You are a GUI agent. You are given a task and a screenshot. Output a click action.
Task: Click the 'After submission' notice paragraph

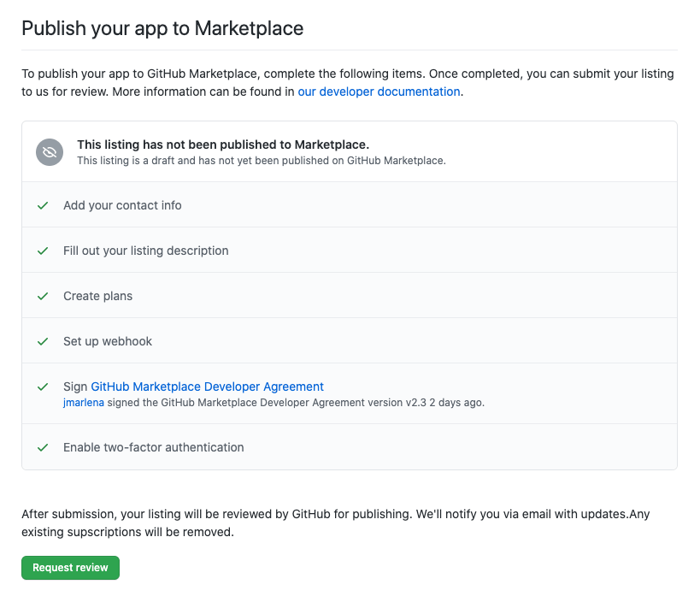click(x=336, y=523)
